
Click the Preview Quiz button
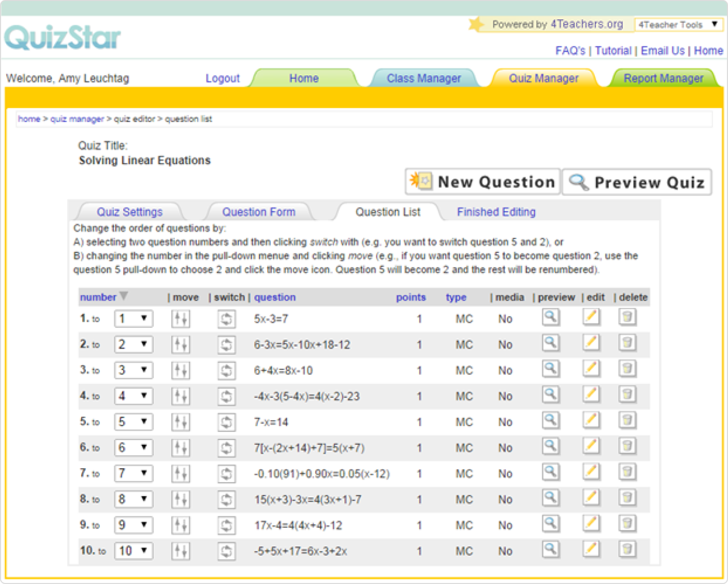coord(636,182)
